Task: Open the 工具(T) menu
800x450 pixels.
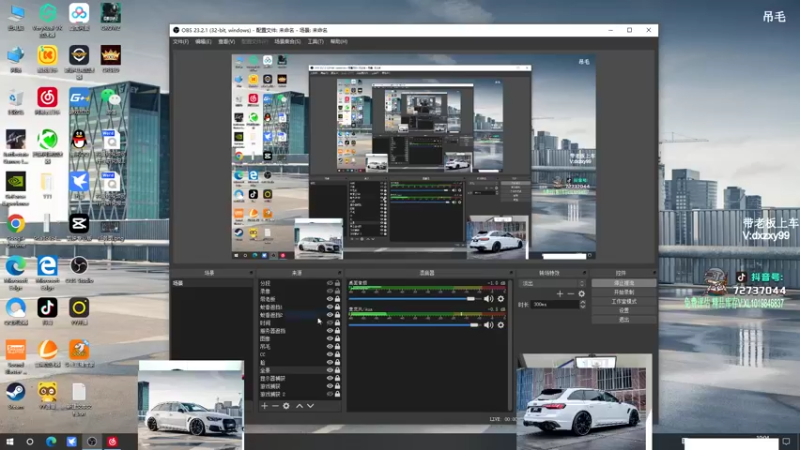Action: click(x=315, y=42)
